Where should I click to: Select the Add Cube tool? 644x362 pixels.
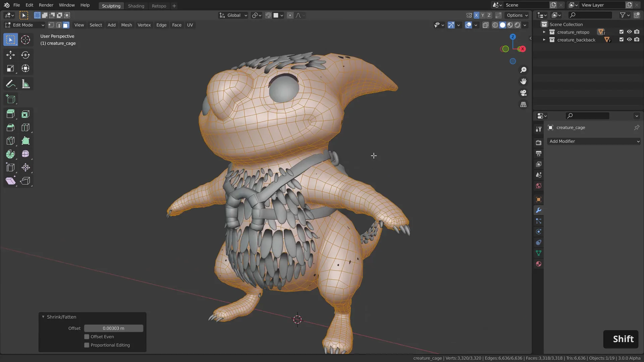click(10, 99)
